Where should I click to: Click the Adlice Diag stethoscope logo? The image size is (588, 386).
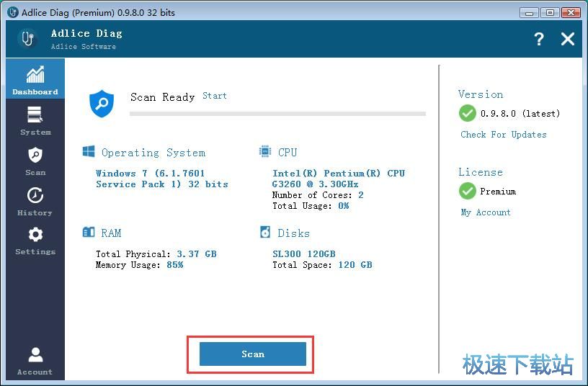pos(27,39)
